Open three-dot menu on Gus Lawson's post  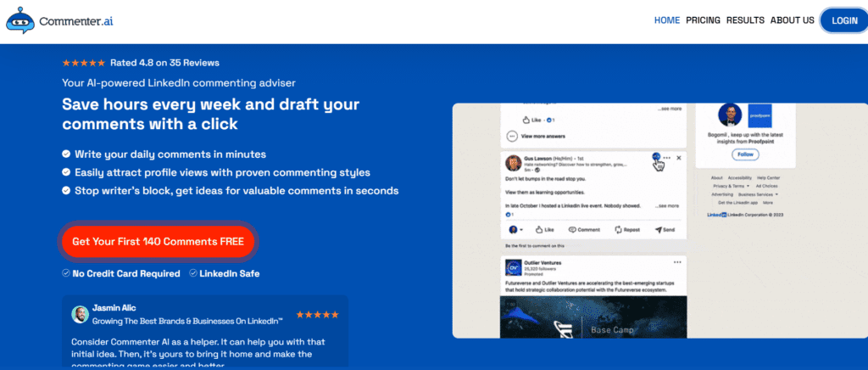(666, 158)
